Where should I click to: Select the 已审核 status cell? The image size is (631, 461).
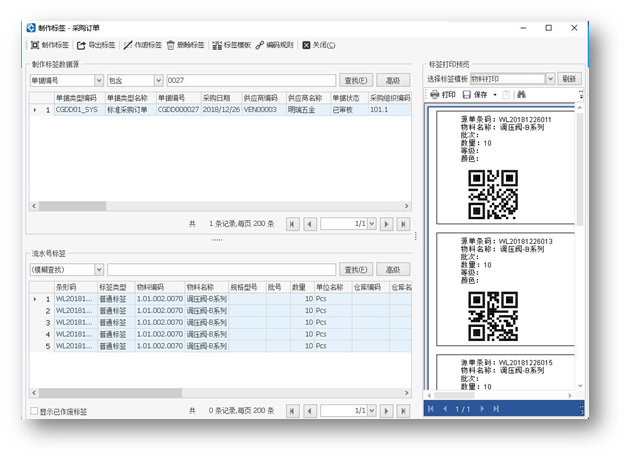349,110
